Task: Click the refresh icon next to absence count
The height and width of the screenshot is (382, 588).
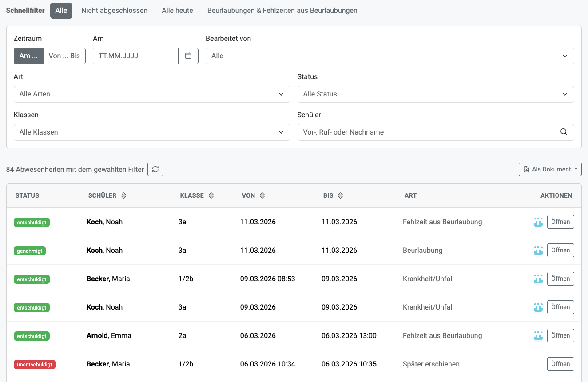Action: [x=155, y=169]
